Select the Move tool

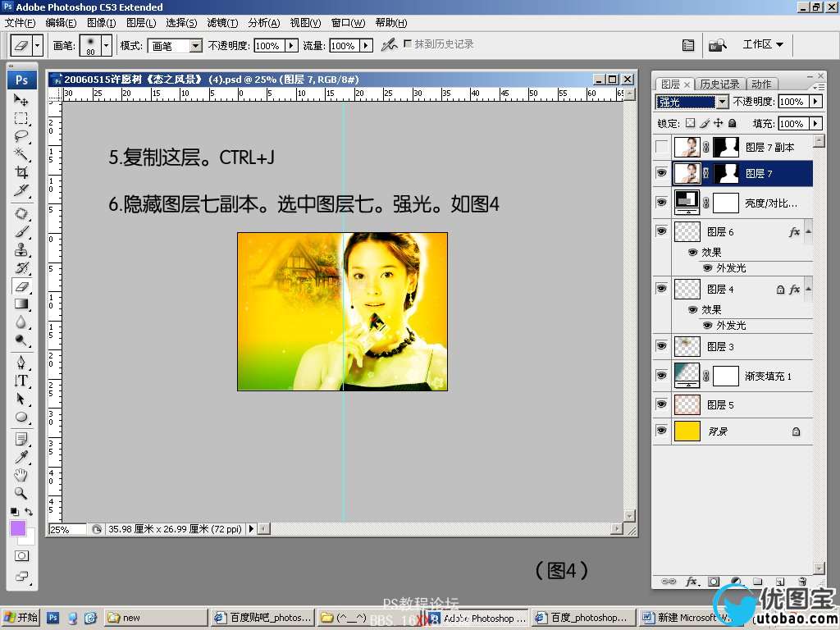point(21,99)
